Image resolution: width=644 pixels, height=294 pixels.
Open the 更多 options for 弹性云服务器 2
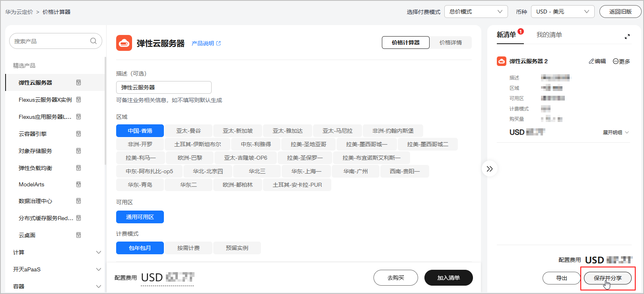pos(621,61)
